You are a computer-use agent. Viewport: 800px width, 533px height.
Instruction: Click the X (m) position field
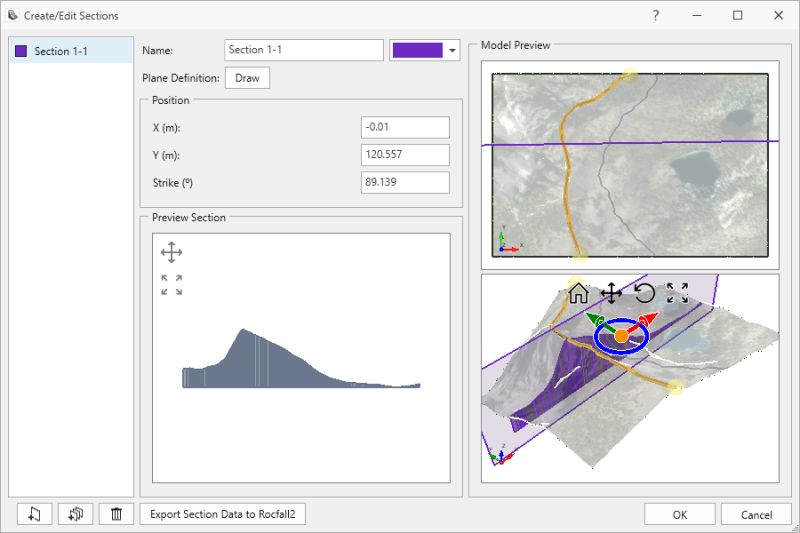coord(405,127)
